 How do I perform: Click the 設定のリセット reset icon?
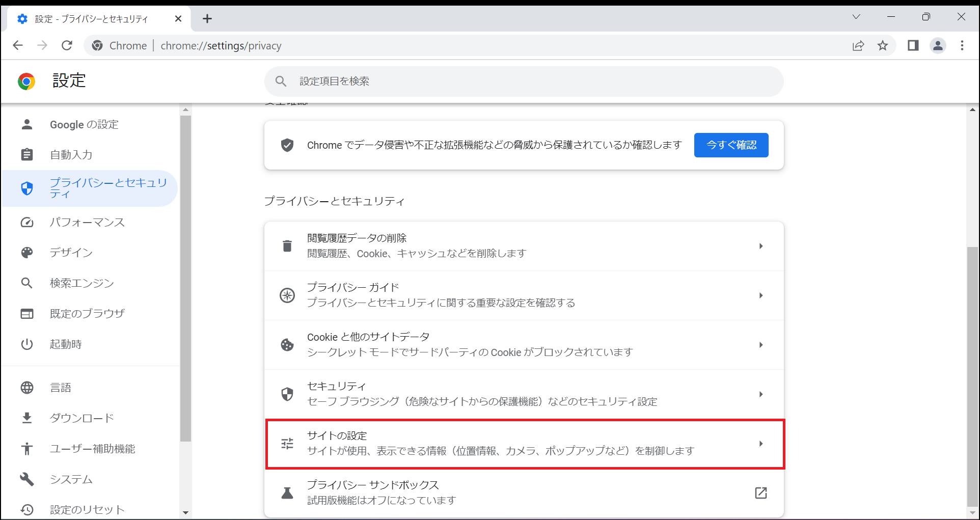[26, 509]
